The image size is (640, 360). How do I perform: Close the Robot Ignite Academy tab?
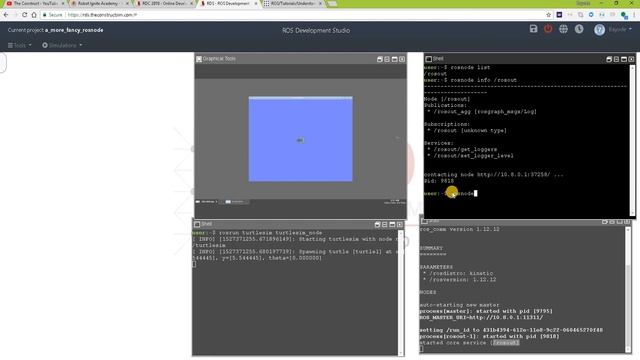(x=127, y=3)
